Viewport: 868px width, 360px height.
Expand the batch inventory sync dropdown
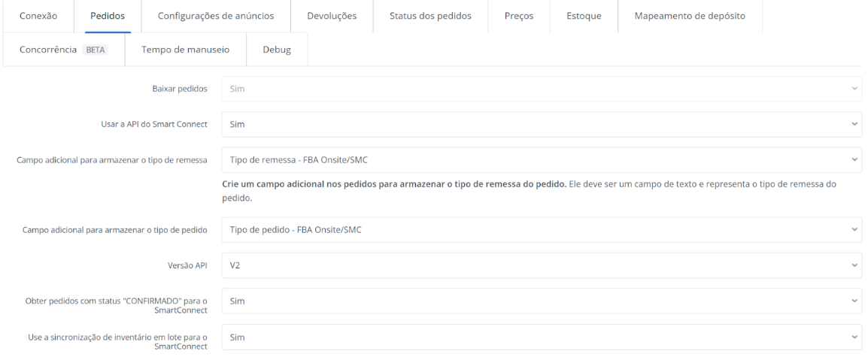[x=540, y=337]
